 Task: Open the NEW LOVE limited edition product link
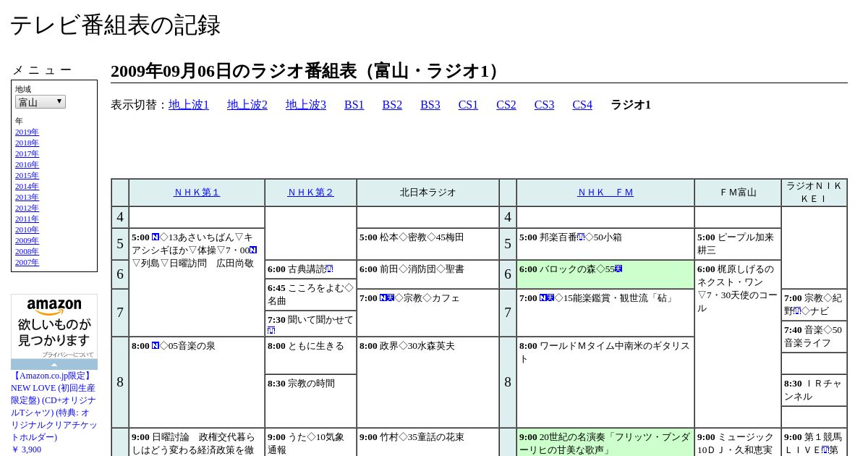[x=54, y=406]
